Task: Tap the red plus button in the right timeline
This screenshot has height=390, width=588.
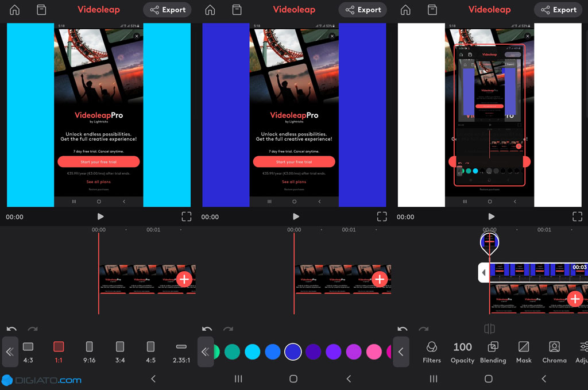Action: 575,299
